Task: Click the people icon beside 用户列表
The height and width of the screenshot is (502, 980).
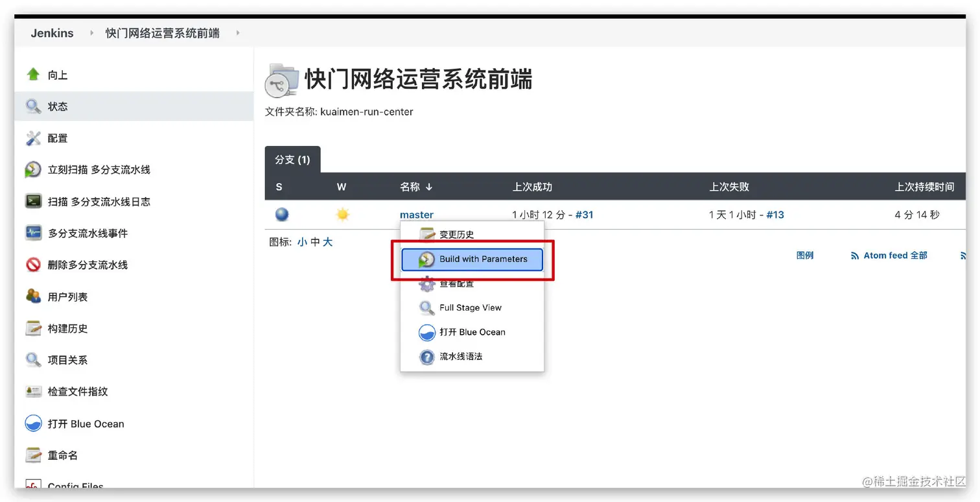Action: point(33,296)
